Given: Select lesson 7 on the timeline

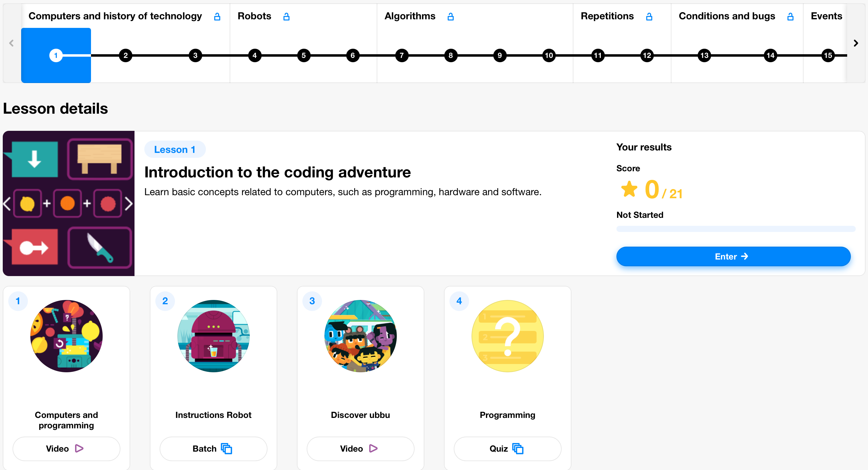Looking at the screenshot, I should click(402, 55).
